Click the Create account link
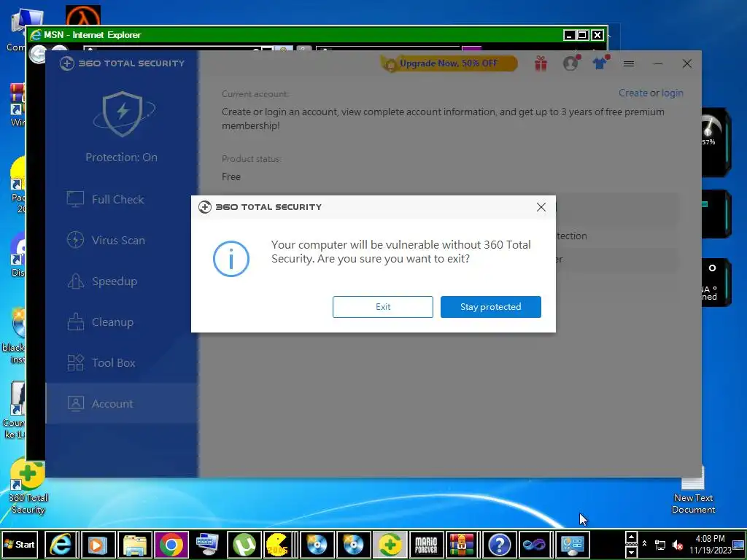 pyautogui.click(x=633, y=93)
